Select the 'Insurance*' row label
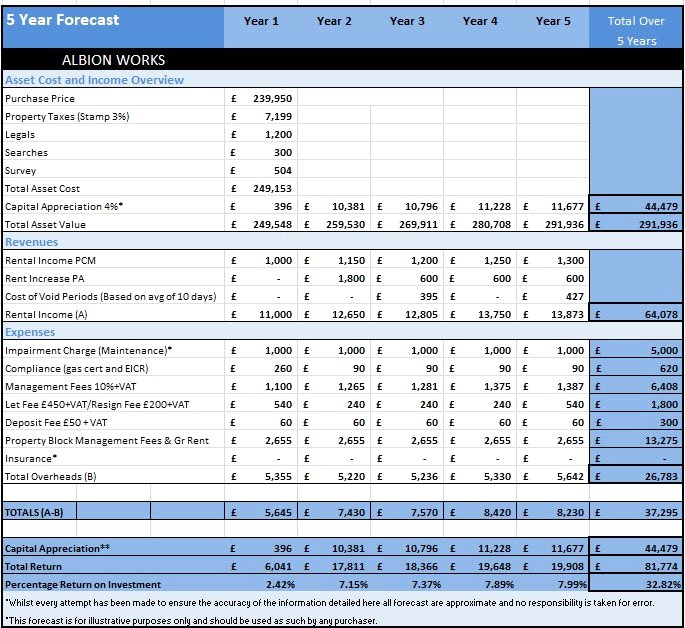Image resolution: width=685 pixels, height=628 pixels. click(31, 459)
